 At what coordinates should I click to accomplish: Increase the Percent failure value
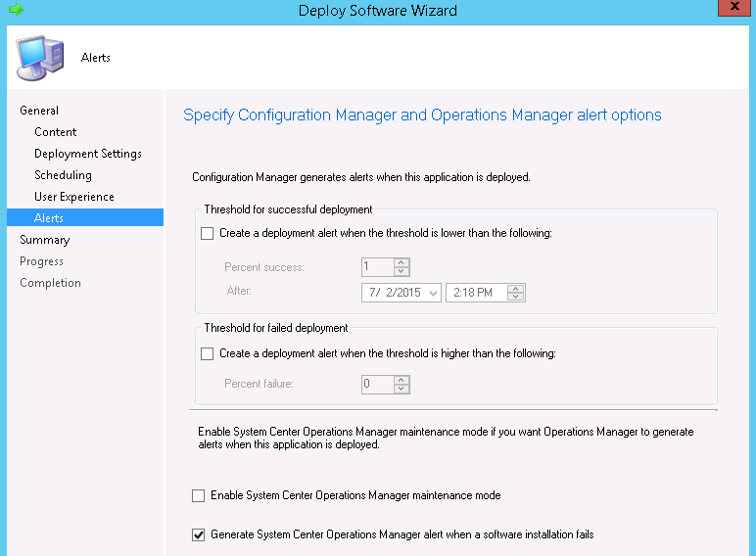(x=402, y=380)
